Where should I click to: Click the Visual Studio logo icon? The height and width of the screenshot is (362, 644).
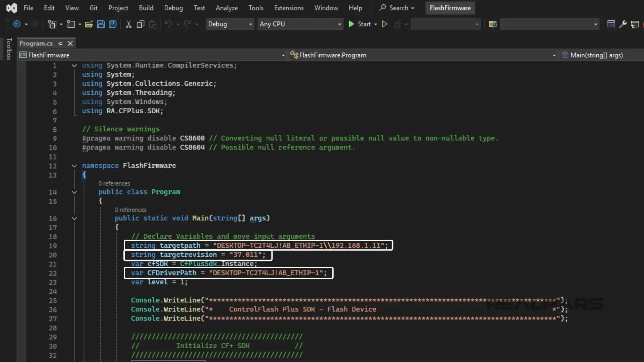(12, 8)
